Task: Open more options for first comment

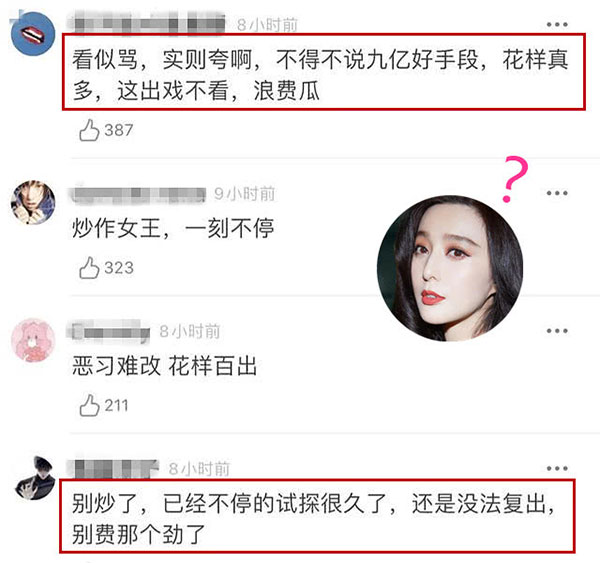Action: point(557,24)
